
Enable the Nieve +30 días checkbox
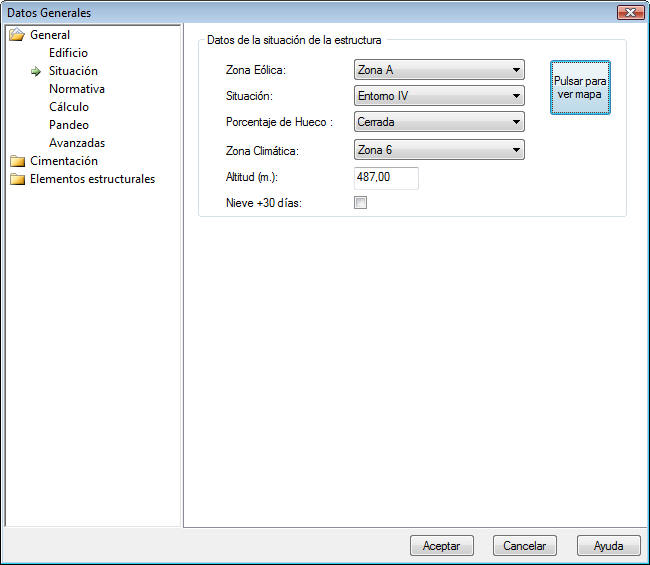[x=360, y=203]
